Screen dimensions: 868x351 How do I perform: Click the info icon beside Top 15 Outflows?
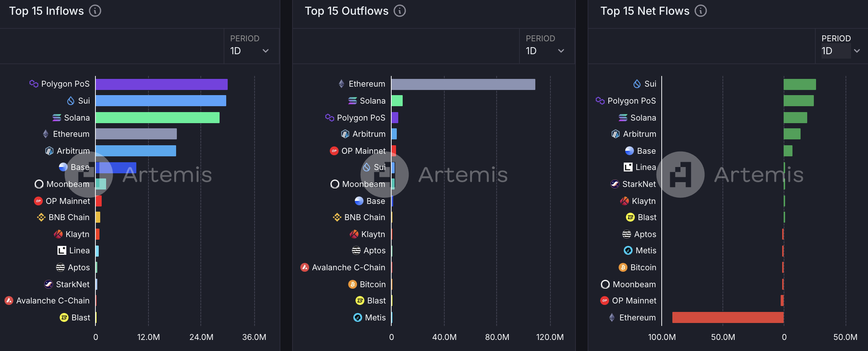400,11
